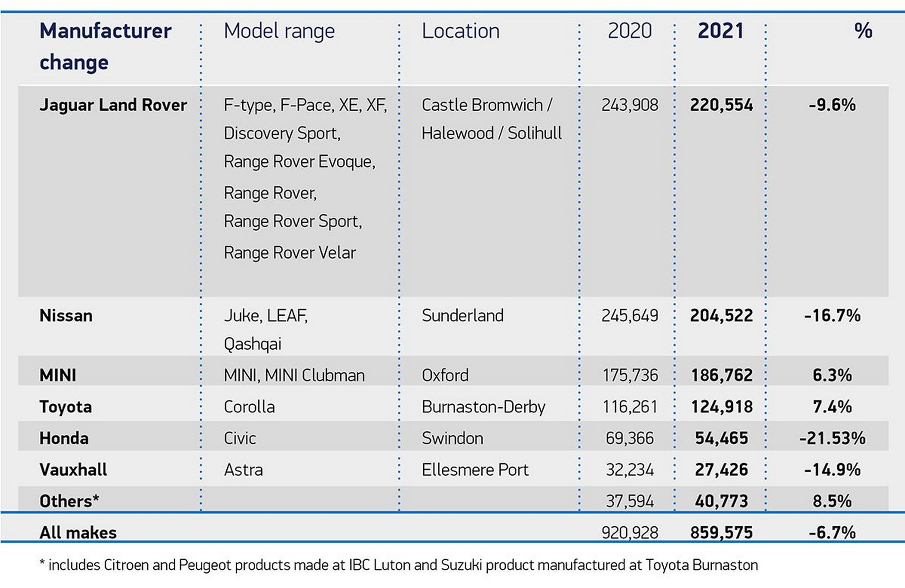Screen dimensions: 905x588
Task: Click the Location column header
Action: tap(461, 31)
